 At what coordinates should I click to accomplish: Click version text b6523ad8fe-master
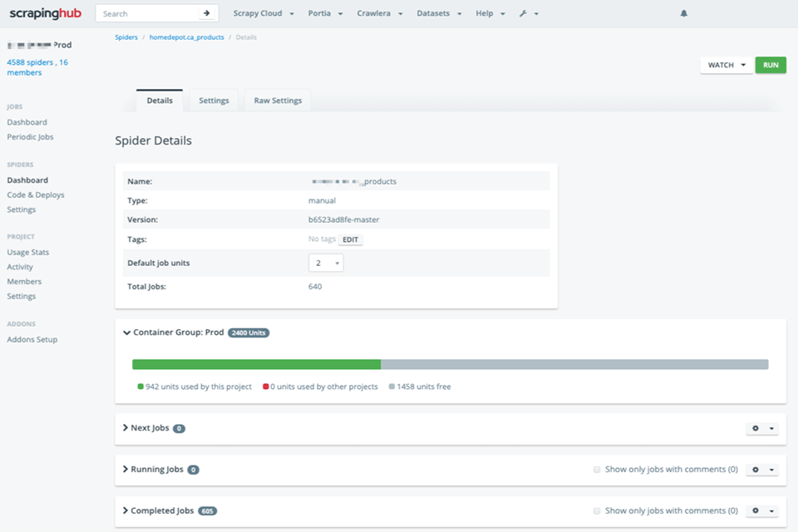pyautogui.click(x=343, y=220)
